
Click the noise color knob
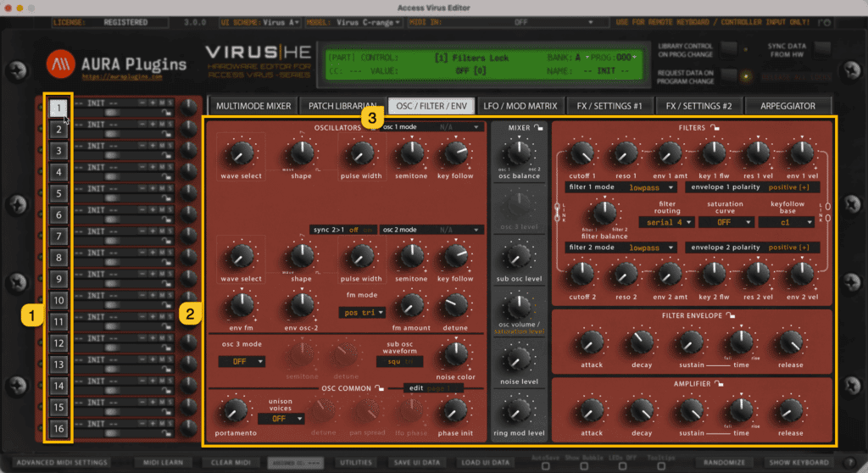(x=455, y=355)
